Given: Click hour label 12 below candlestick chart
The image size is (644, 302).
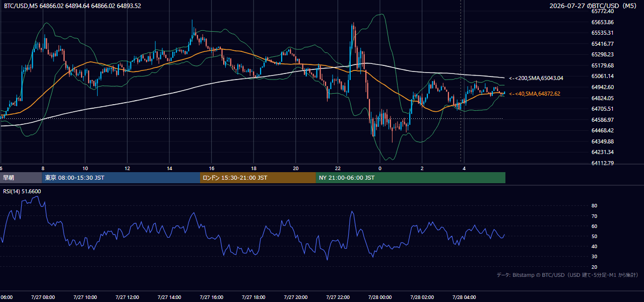Looking at the screenshot, I should pyautogui.click(x=127, y=169).
